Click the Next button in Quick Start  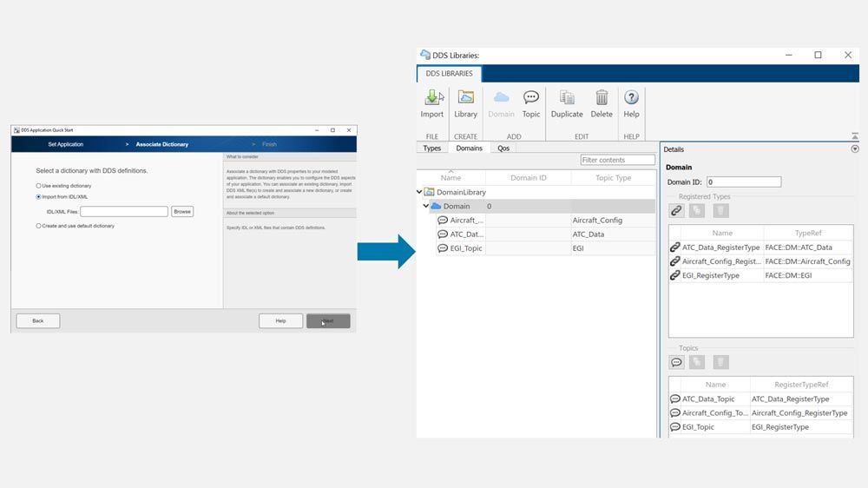[328, 320]
